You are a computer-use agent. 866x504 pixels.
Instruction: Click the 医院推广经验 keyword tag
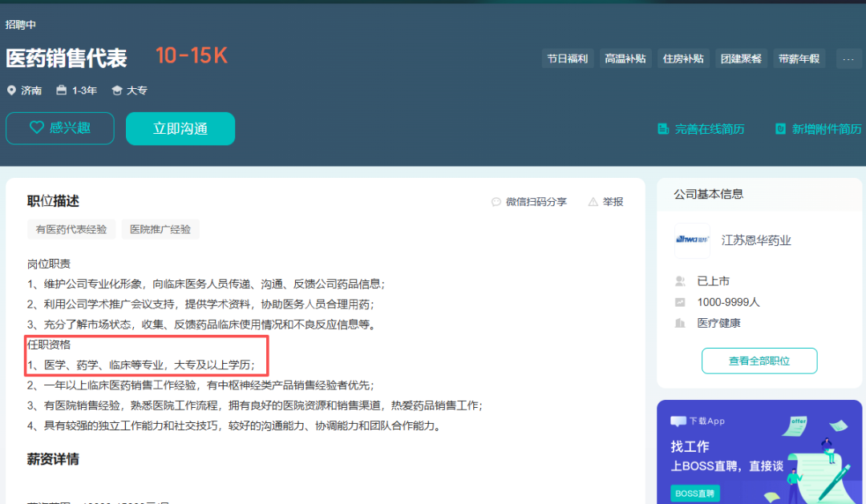pyautogui.click(x=160, y=229)
